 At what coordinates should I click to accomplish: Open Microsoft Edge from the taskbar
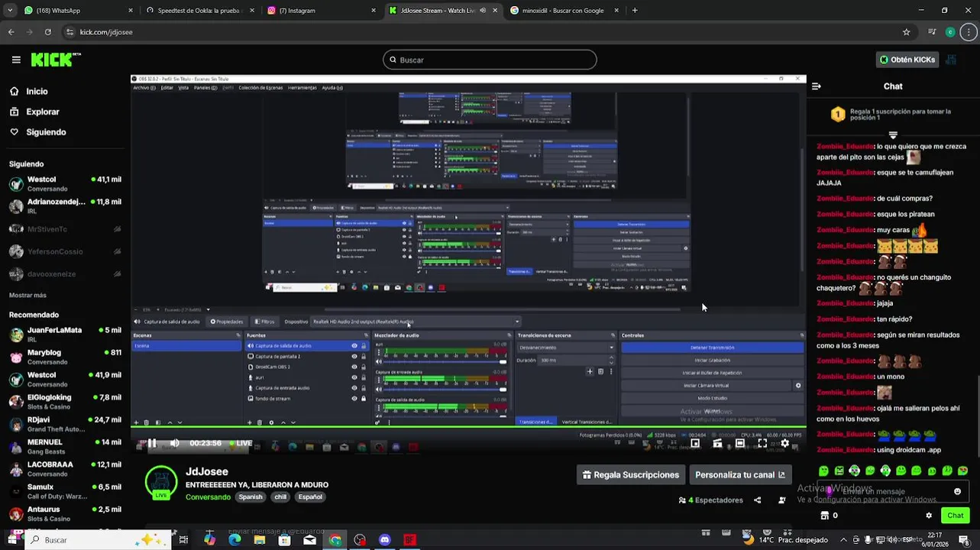[x=234, y=540]
